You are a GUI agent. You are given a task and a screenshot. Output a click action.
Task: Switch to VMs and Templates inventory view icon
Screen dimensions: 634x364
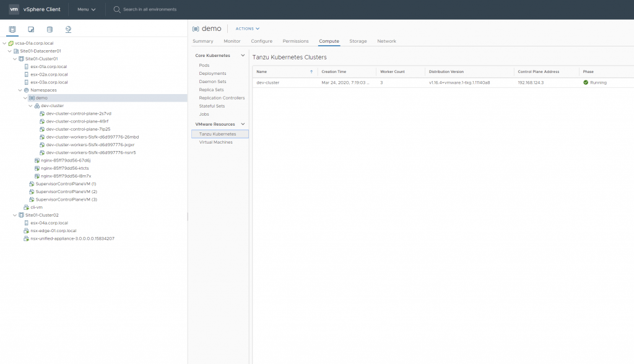[31, 29]
